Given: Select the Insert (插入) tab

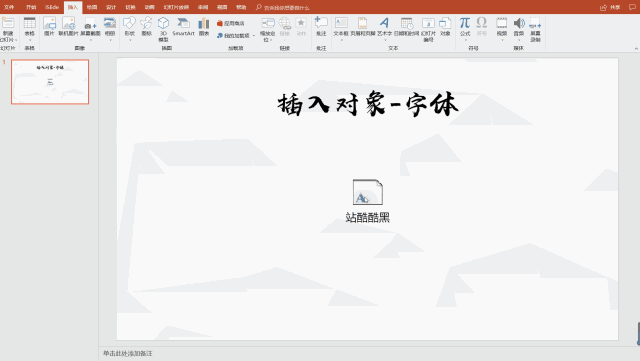Looking at the screenshot, I should pos(73,7).
